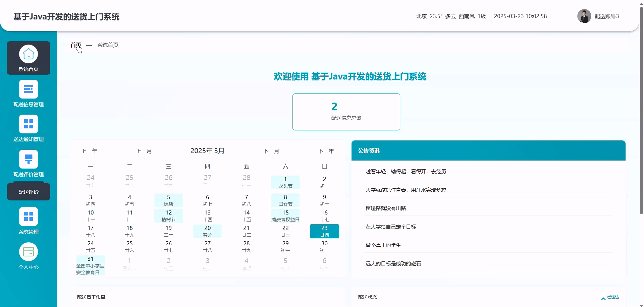644x307 pixels.
Task: Open notice 留退路就没有出路
Action: point(386,208)
